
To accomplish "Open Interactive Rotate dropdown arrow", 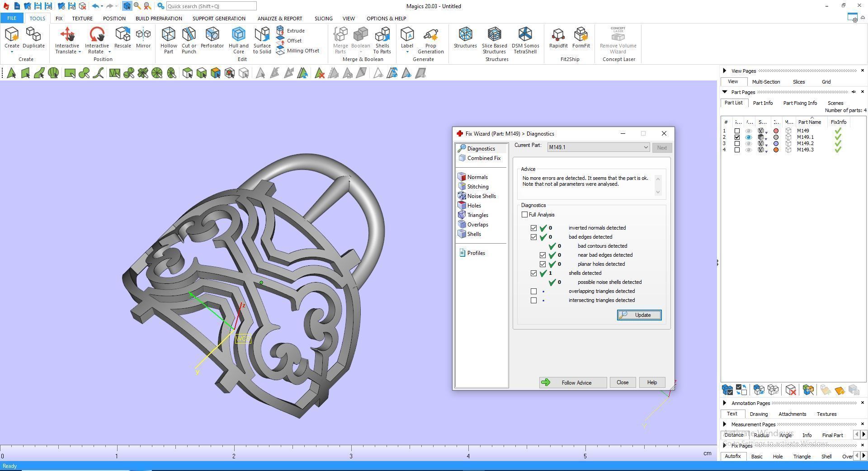I will [109, 52].
